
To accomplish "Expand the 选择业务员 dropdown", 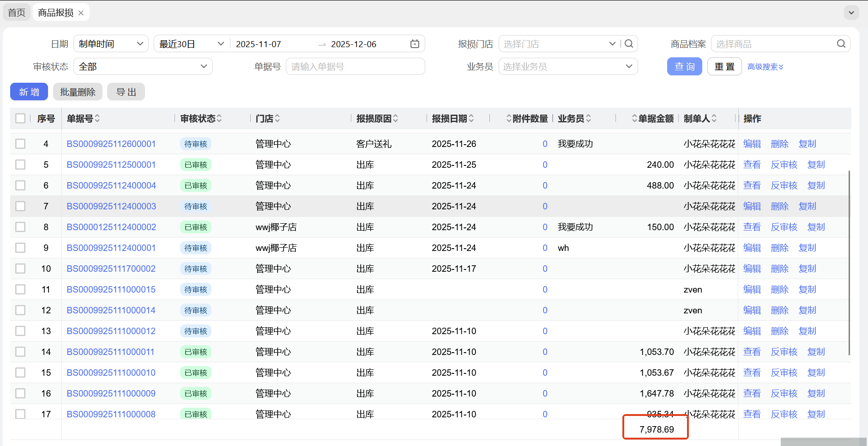I will coord(568,67).
